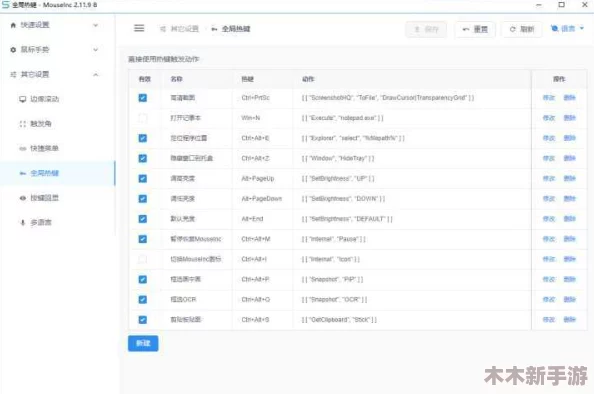This screenshot has height=394, width=594.
Task: Uncheck the Ctrl+Alt+E hotkey checkbox
Action: (x=142, y=138)
